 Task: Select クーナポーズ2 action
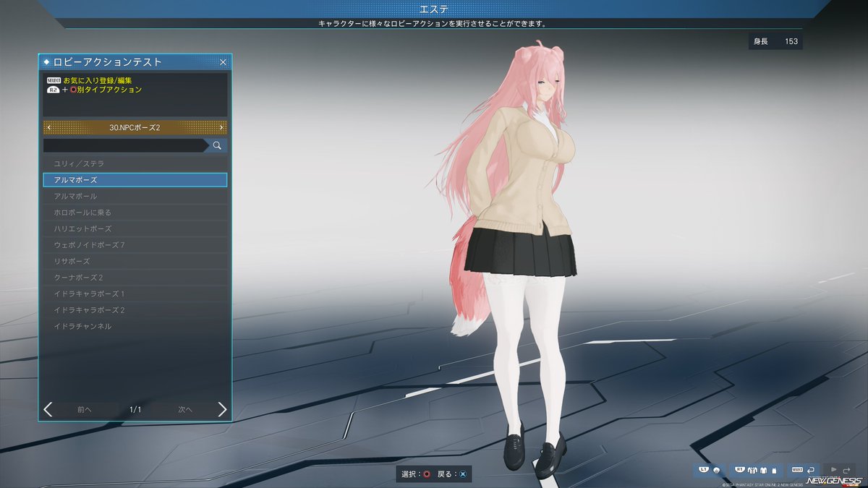[135, 278]
